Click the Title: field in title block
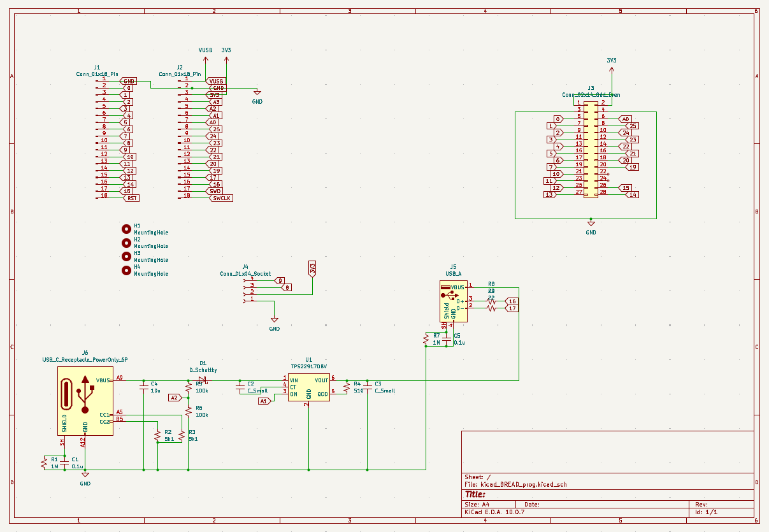Screen dimensions: 769x532 point(475,494)
